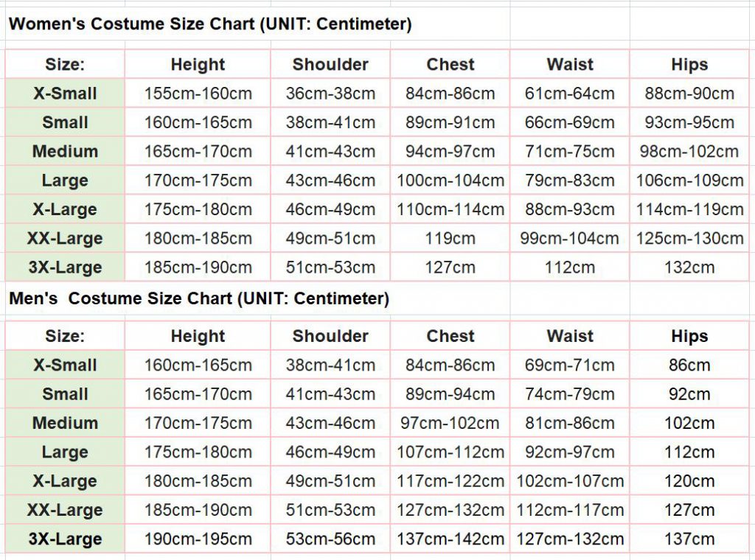
Task: Click men's Large hips cell 112cm
Action: point(689,452)
